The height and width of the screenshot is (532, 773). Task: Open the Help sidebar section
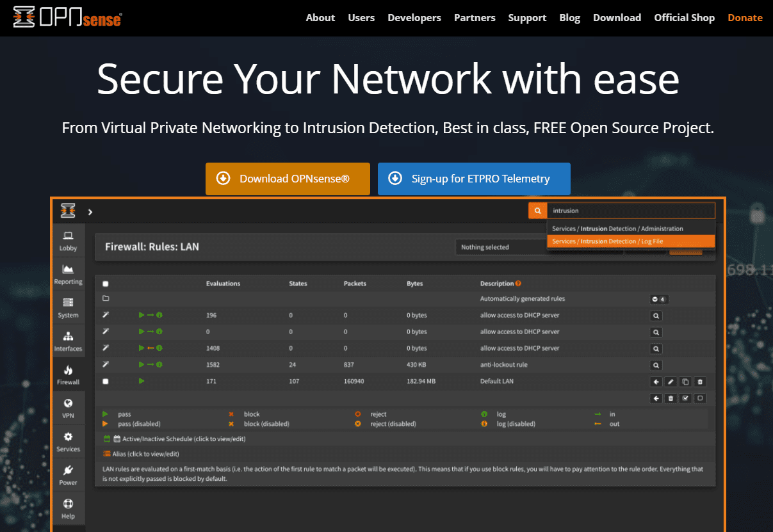click(x=68, y=509)
